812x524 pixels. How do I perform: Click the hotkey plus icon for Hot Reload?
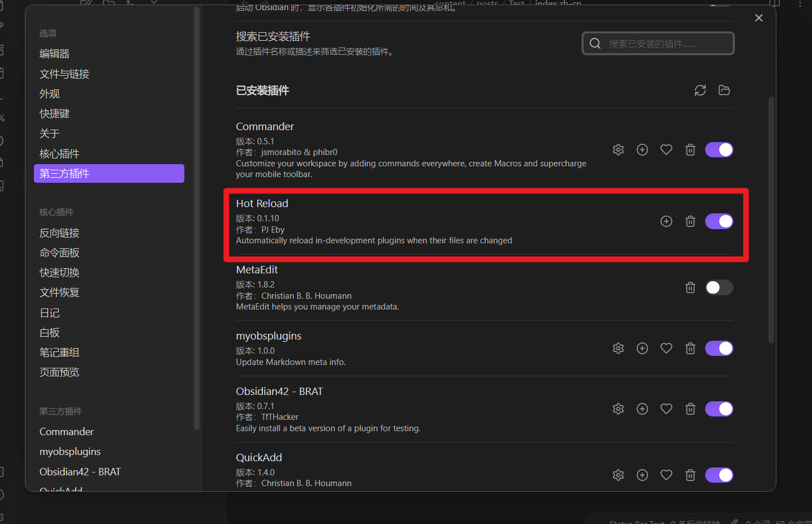(666, 221)
